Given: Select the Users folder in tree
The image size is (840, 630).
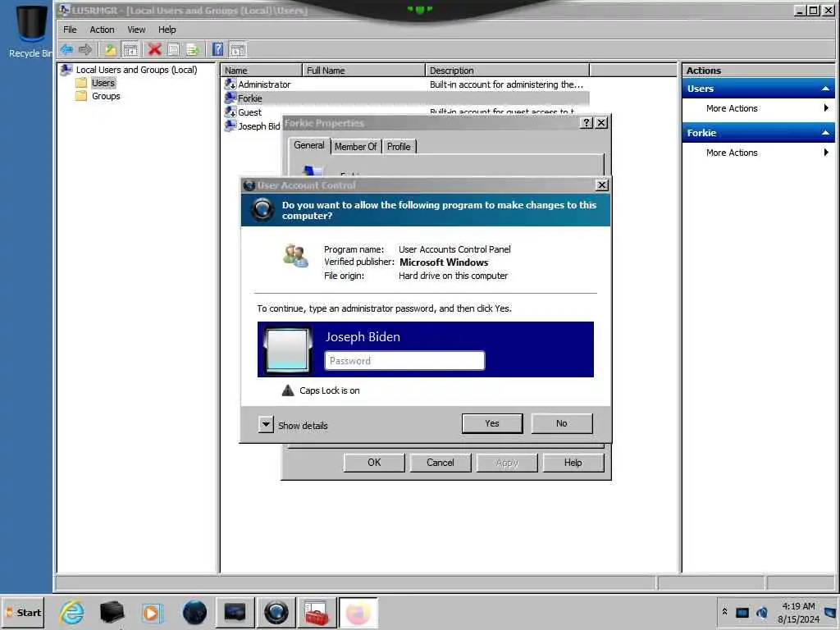Looking at the screenshot, I should point(103,83).
